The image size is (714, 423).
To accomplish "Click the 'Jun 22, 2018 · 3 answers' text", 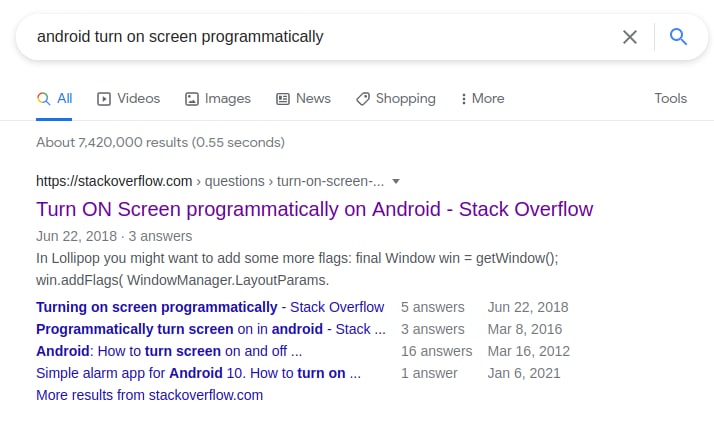I will coord(114,236).
